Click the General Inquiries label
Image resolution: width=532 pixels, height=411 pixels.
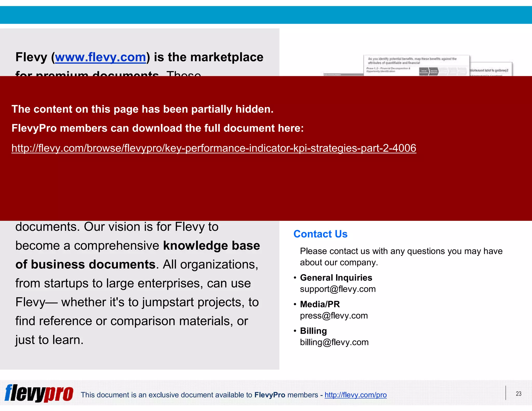pos(336,278)
